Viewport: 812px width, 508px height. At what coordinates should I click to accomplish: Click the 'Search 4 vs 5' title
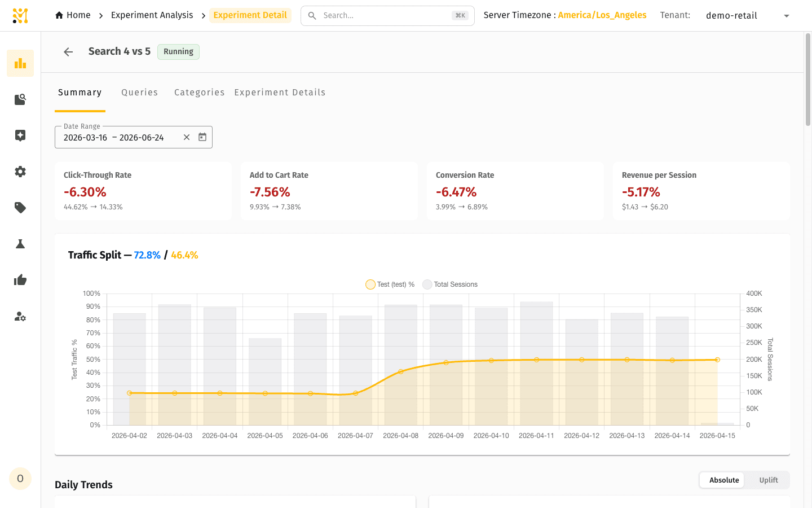point(120,51)
